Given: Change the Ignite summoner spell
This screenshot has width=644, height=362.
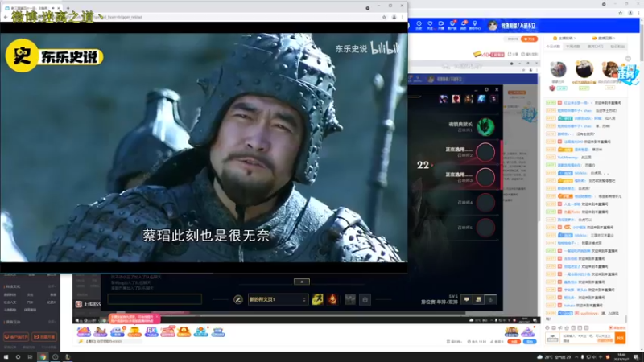Looking at the screenshot, I should [332, 299].
